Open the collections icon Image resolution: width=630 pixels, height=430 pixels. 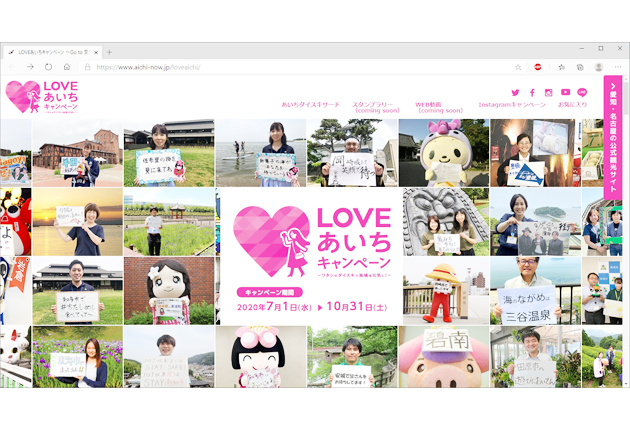[580, 67]
